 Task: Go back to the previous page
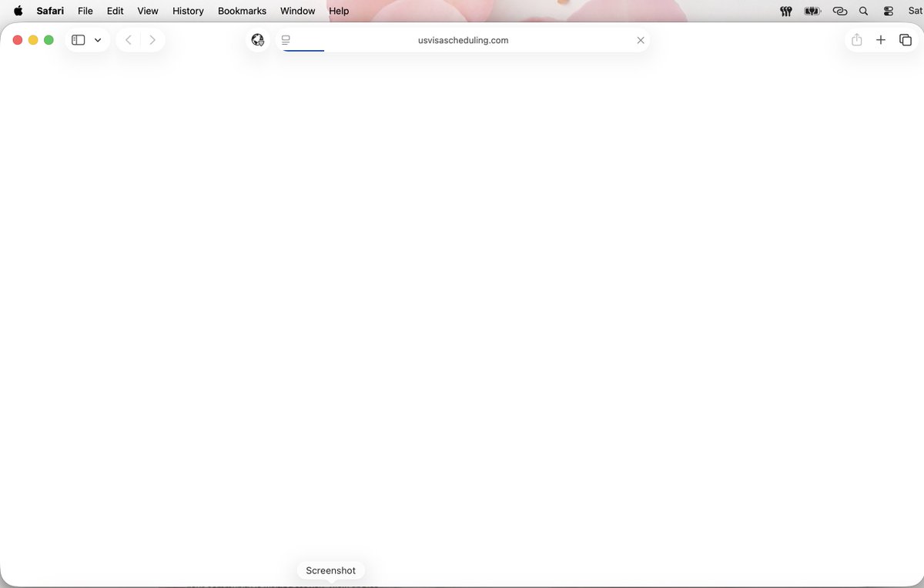(x=129, y=40)
